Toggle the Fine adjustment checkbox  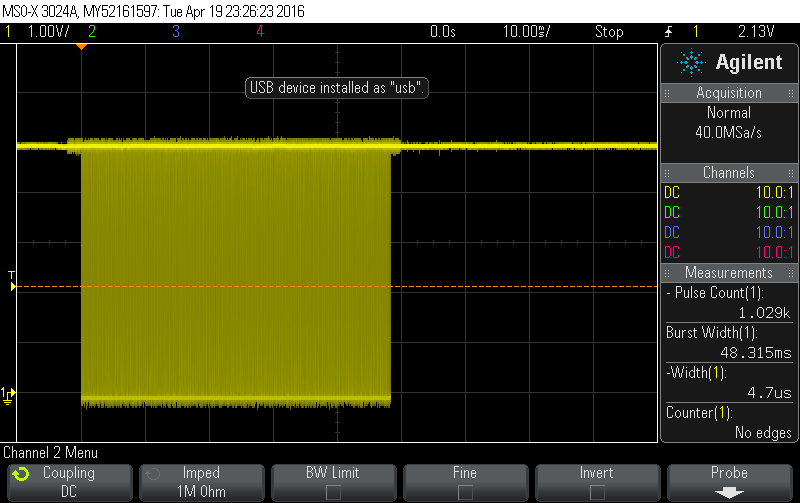[x=465, y=491]
